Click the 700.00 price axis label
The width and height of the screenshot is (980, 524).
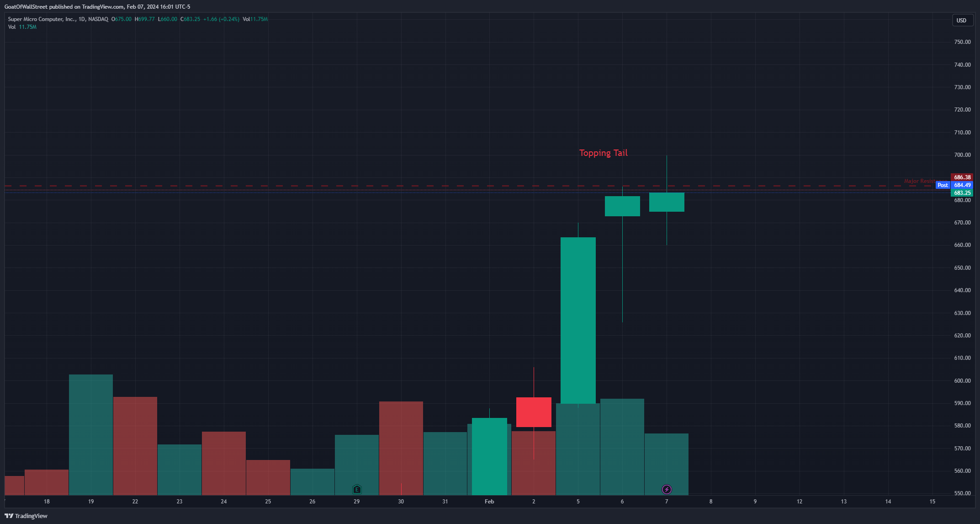click(x=962, y=155)
